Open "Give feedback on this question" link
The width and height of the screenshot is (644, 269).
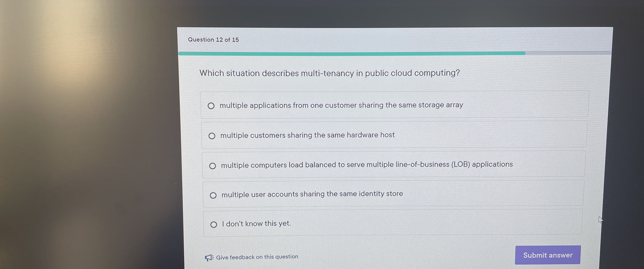(257, 257)
